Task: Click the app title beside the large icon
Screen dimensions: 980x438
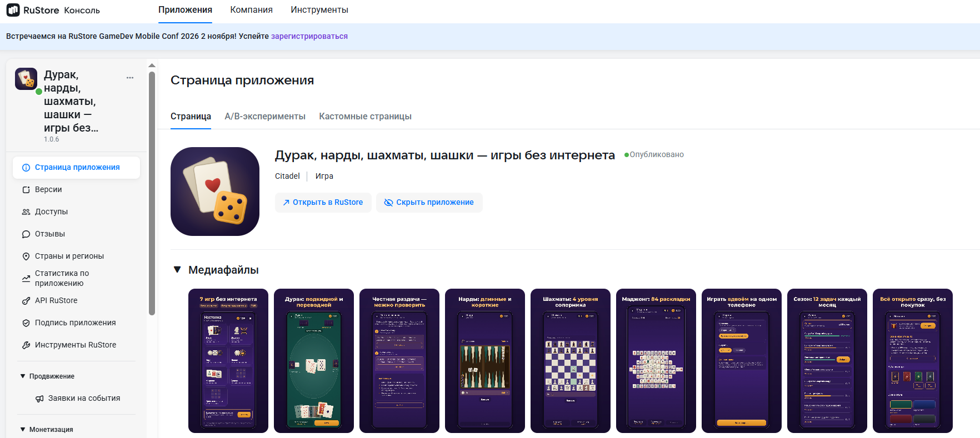Action: [445, 155]
